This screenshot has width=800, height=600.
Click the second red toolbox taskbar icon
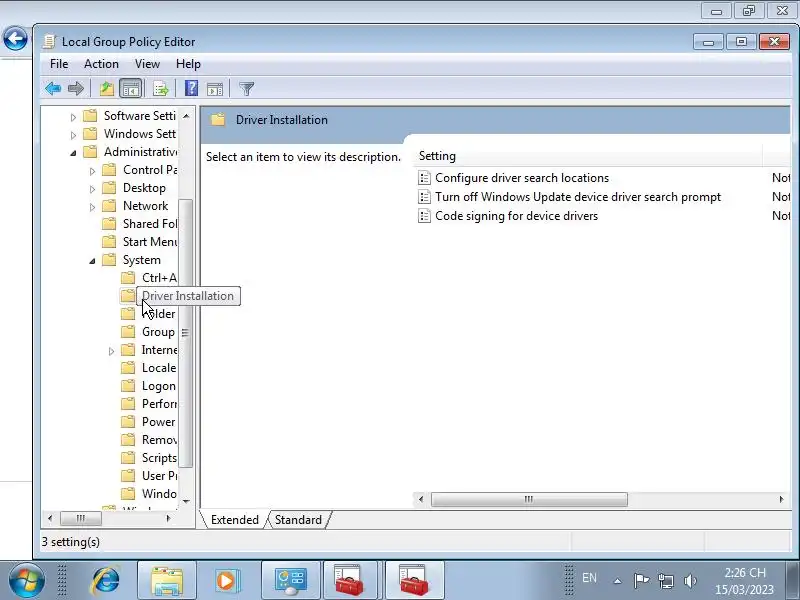point(414,581)
